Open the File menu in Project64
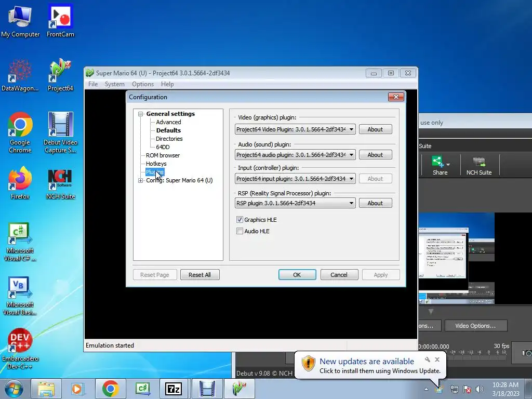 point(93,84)
